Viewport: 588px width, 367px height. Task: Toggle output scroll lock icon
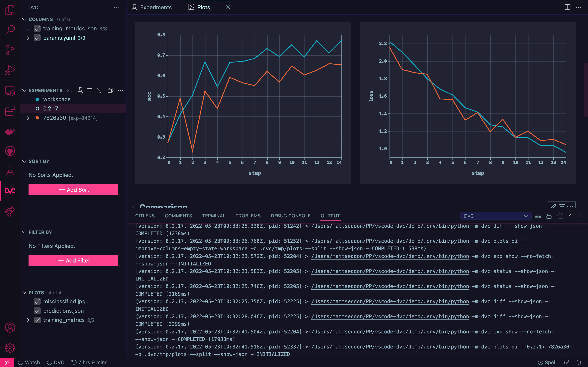click(549, 216)
